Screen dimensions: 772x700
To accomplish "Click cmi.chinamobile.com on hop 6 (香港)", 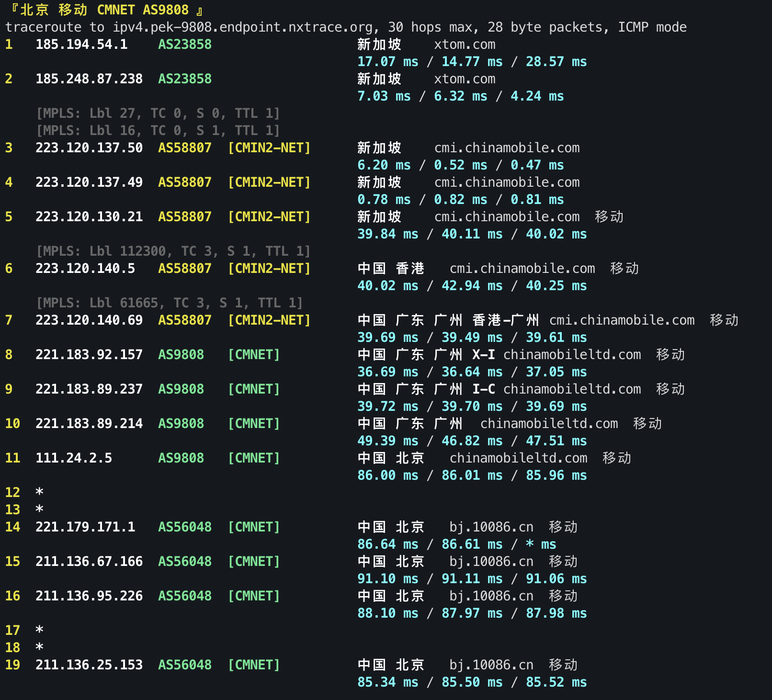I will pyautogui.click(x=522, y=269).
